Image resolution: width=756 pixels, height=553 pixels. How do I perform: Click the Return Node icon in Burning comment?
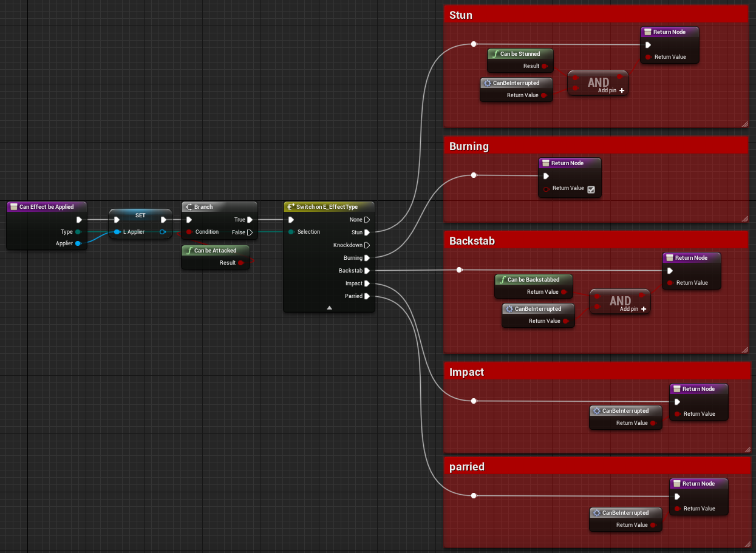point(546,163)
